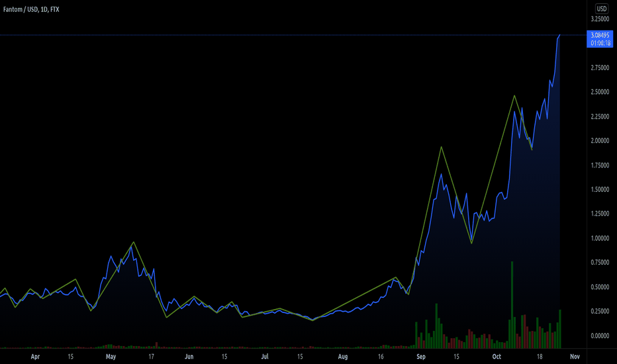Image resolution: width=617 pixels, height=364 pixels.
Task: Click the 2.00000 price axis label
Action: click(600, 141)
